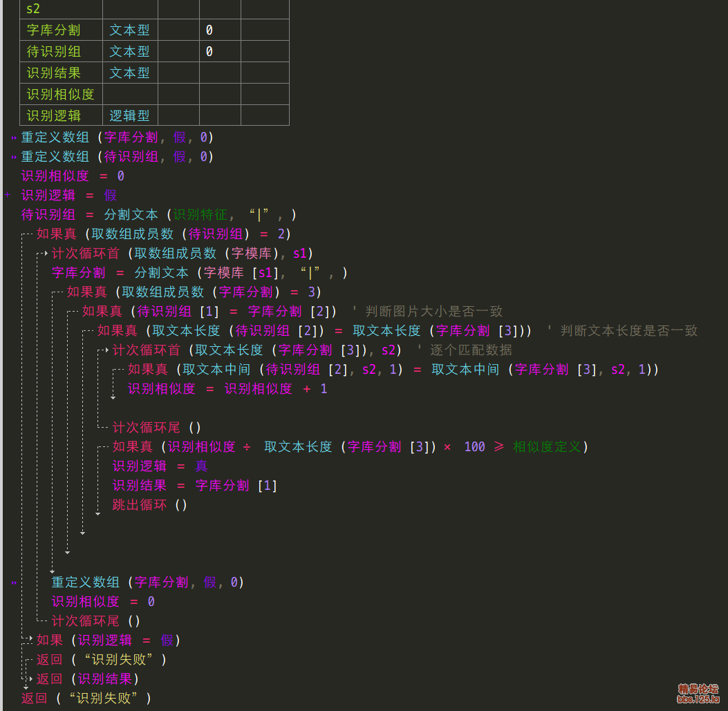Viewport: 728px width, 711px height.
Task: Select the 识别结果 variable name cell
Action: click(x=61, y=73)
